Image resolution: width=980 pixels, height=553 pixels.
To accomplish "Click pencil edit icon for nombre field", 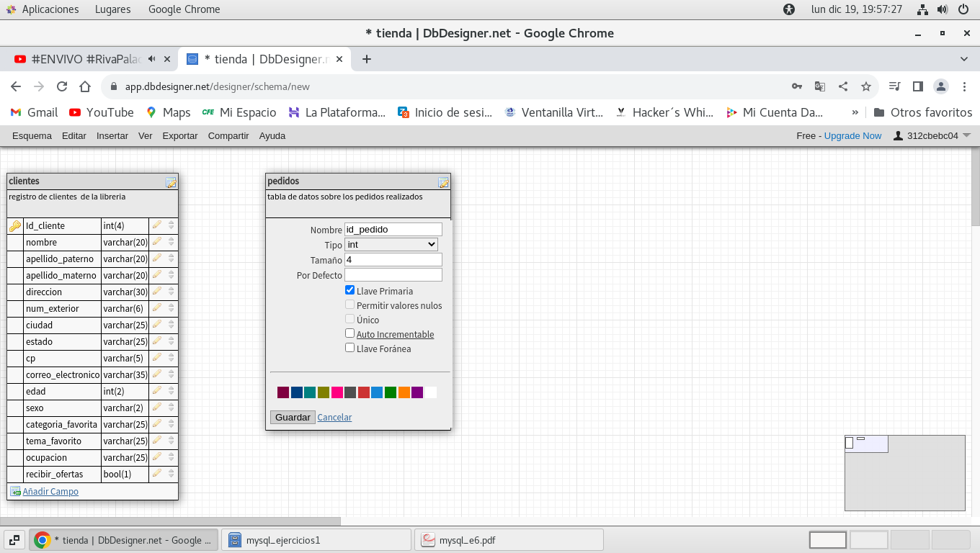I will 157,242.
